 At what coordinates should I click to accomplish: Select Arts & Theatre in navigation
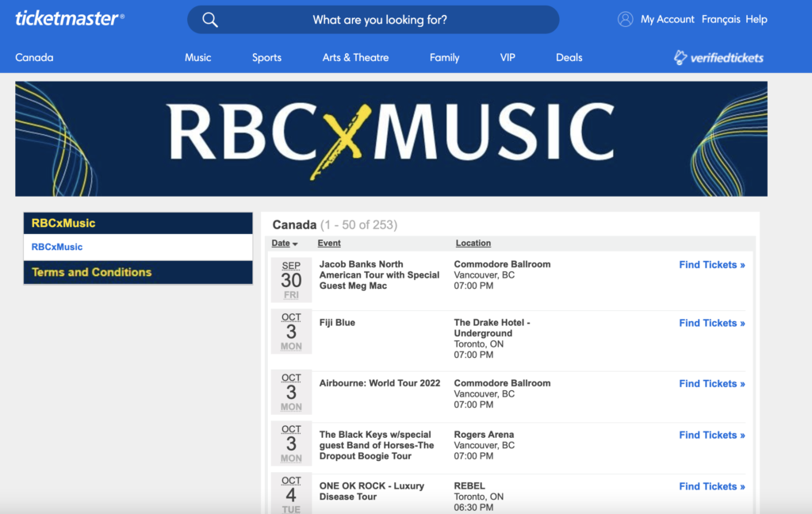point(355,57)
